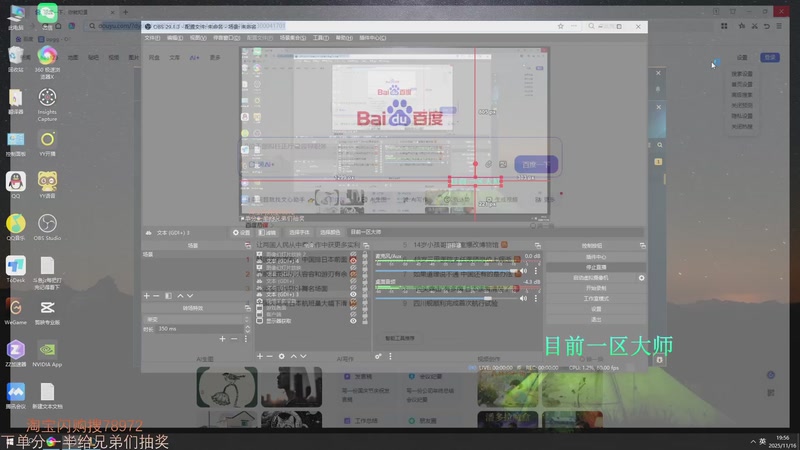
Task: Open QQ desktop icon
Action: point(16,185)
